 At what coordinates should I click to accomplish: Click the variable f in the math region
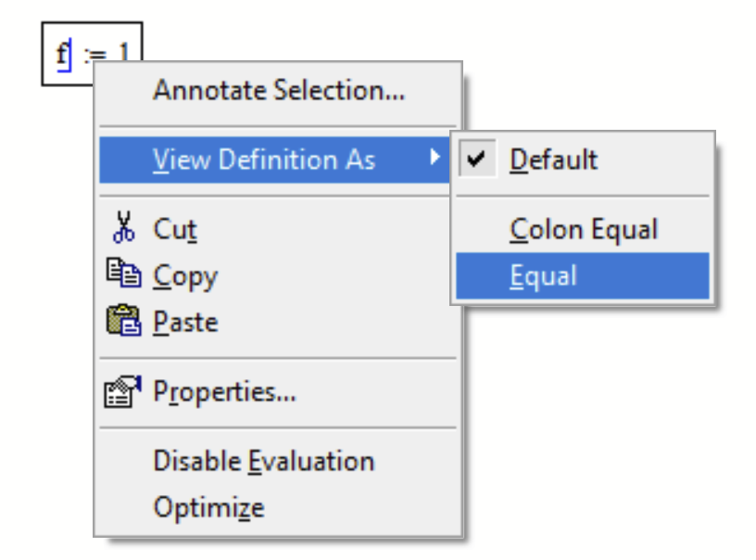(62, 55)
